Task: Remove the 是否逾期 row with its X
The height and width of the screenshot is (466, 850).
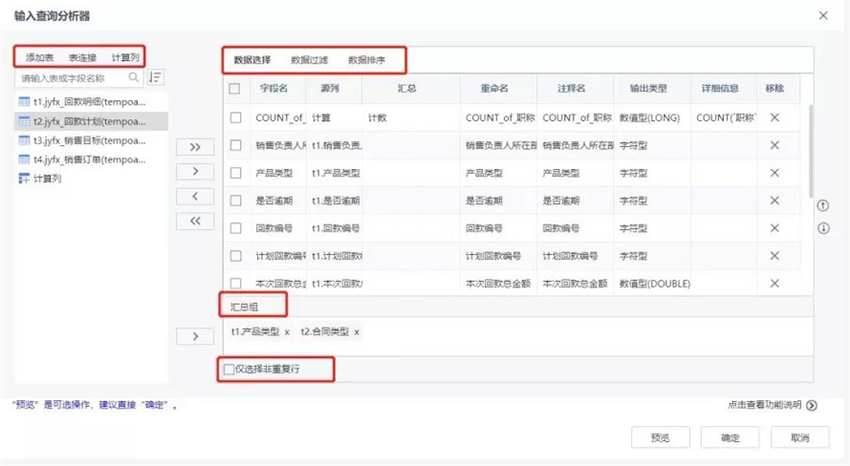Action: pos(775,200)
